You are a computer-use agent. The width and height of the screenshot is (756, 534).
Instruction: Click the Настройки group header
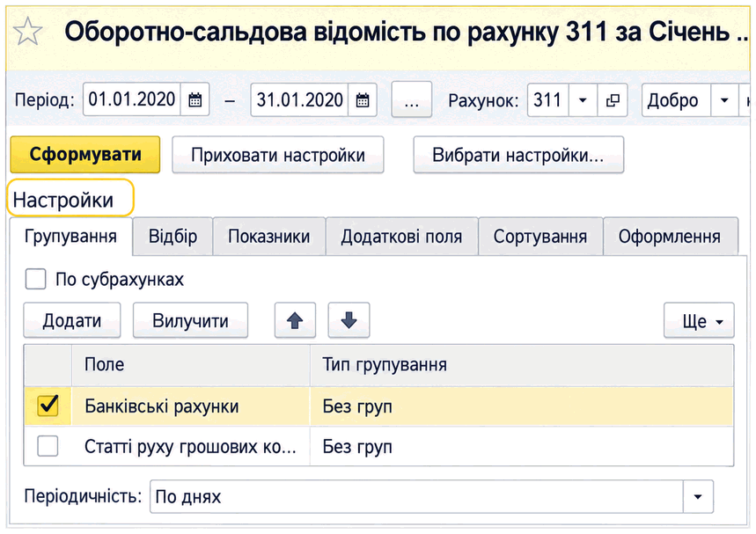[x=63, y=200]
